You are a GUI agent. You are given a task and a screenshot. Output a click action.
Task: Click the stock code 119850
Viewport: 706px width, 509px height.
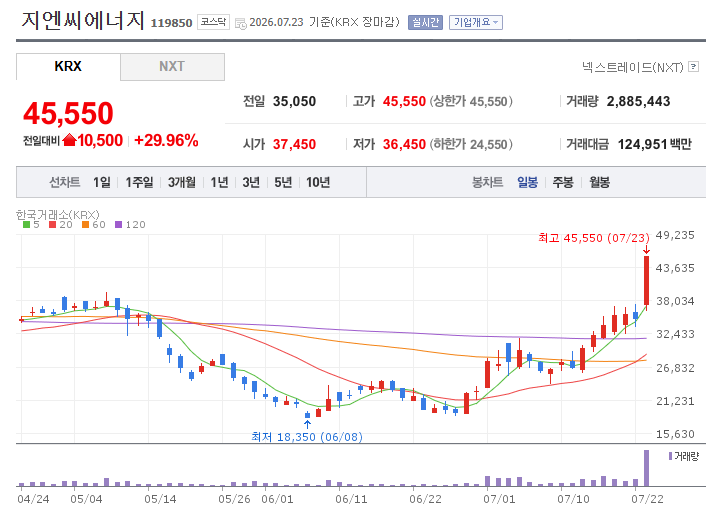click(x=171, y=23)
